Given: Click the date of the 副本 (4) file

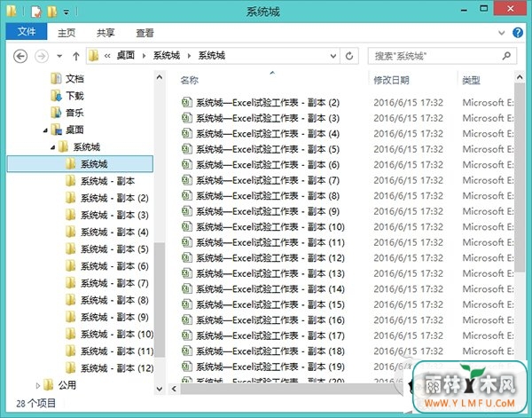Looking at the screenshot, I should pos(409,133).
